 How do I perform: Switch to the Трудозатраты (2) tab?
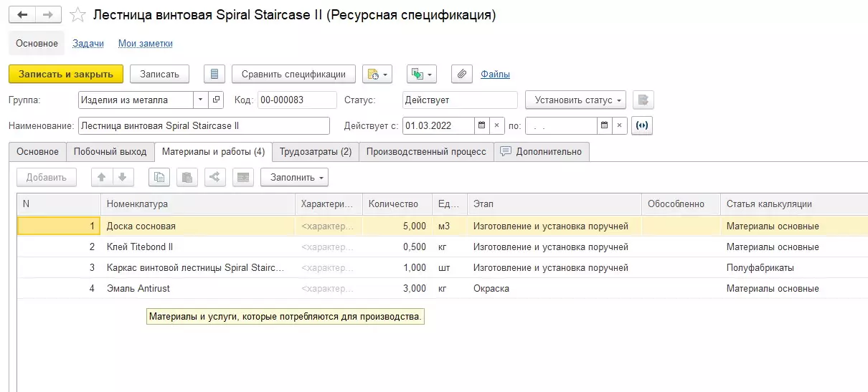pos(315,151)
